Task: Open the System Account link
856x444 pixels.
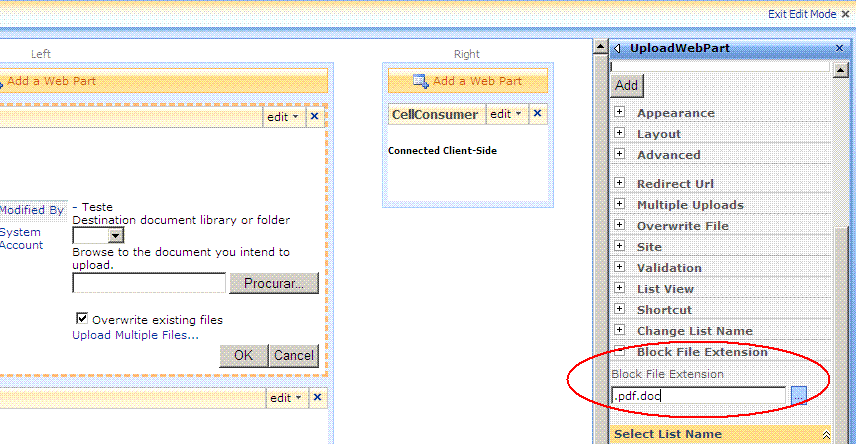Action: (x=21, y=239)
